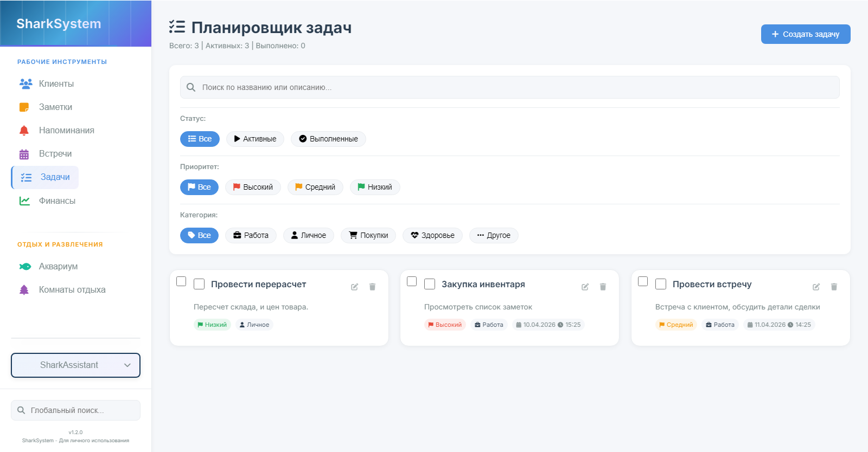Click the description 'Пересчет склада, и цен товара.'

pos(251,307)
